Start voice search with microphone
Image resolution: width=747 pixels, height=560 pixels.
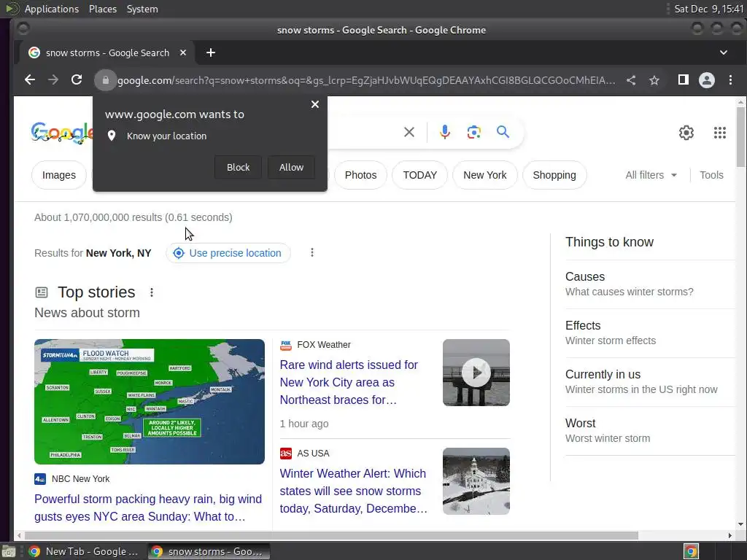click(445, 132)
